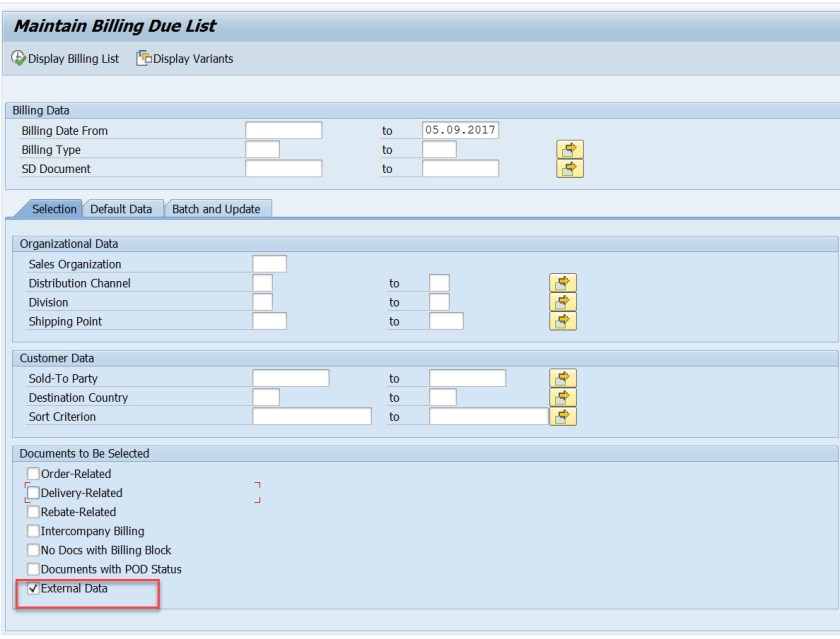The image size is (840, 639).
Task: Focus the Division from field
Action: pos(262,302)
